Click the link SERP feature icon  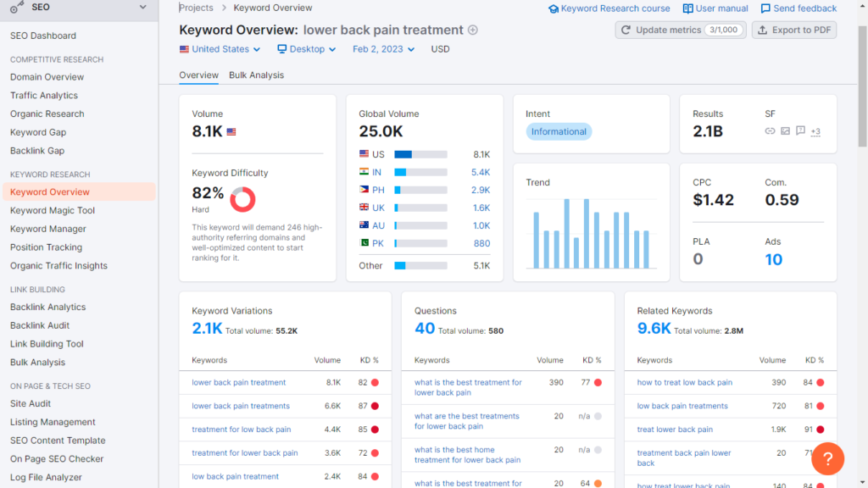tap(770, 131)
